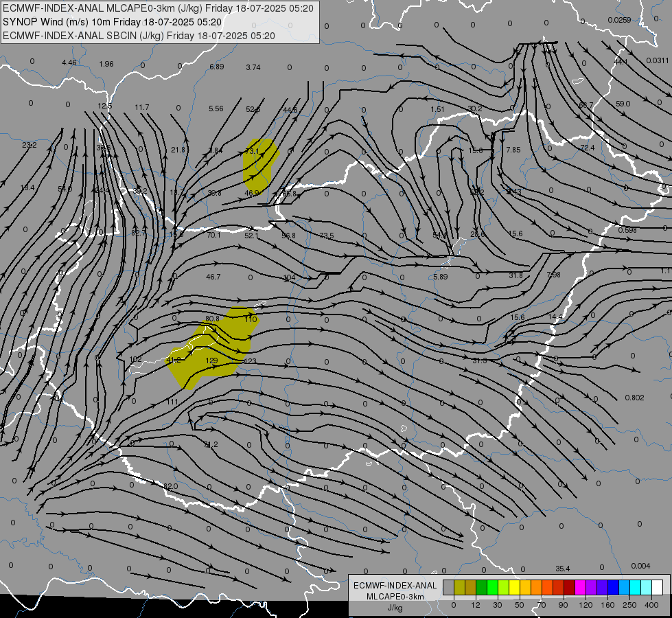The height and width of the screenshot is (618, 672).
Task: Select the white swatch at legend end
Action: (x=658, y=587)
